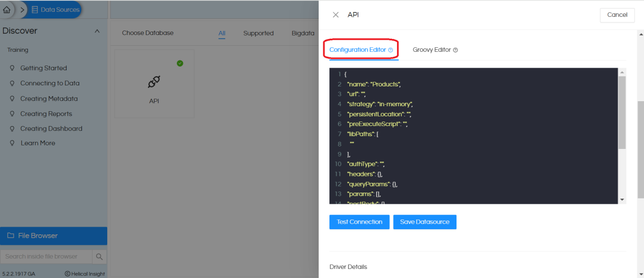Switch to Groovy Editor tab
The image size is (644, 278).
pyautogui.click(x=432, y=50)
